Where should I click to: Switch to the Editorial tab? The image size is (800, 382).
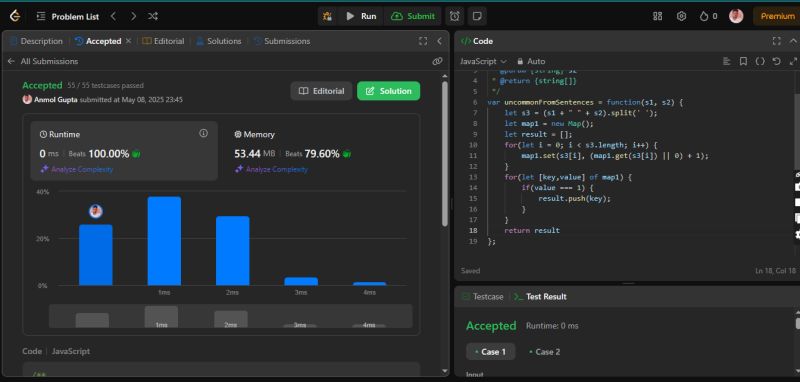click(x=163, y=41)
